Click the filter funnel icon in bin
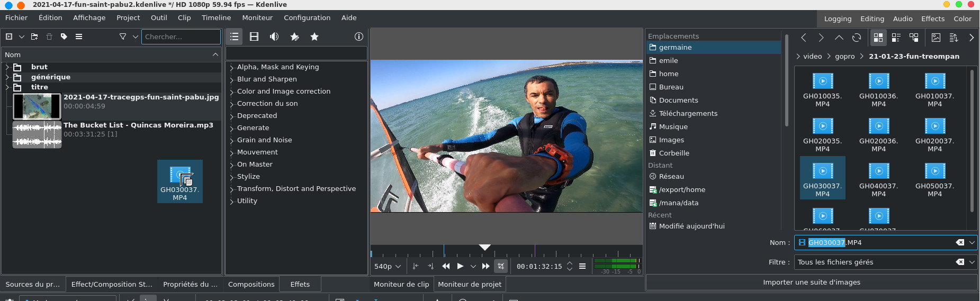Image resolution: width=980 pixels, height=301 pixels. point(123,37)
